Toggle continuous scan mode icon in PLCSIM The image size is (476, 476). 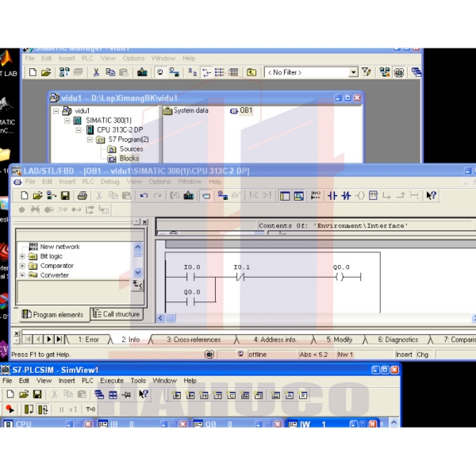43,409
